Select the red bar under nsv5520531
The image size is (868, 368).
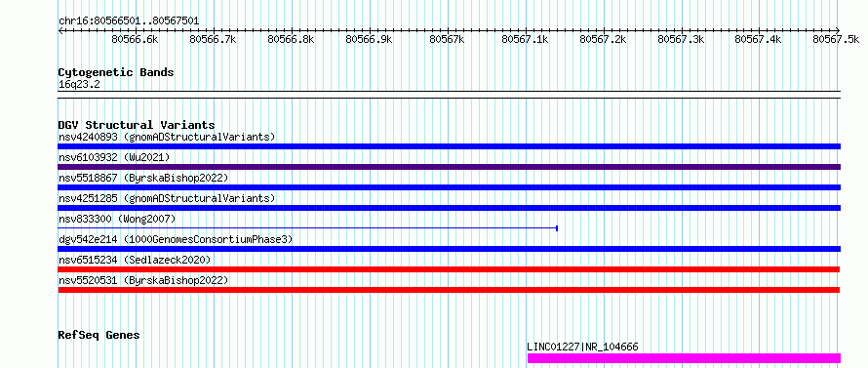click(x=449, y=290)
